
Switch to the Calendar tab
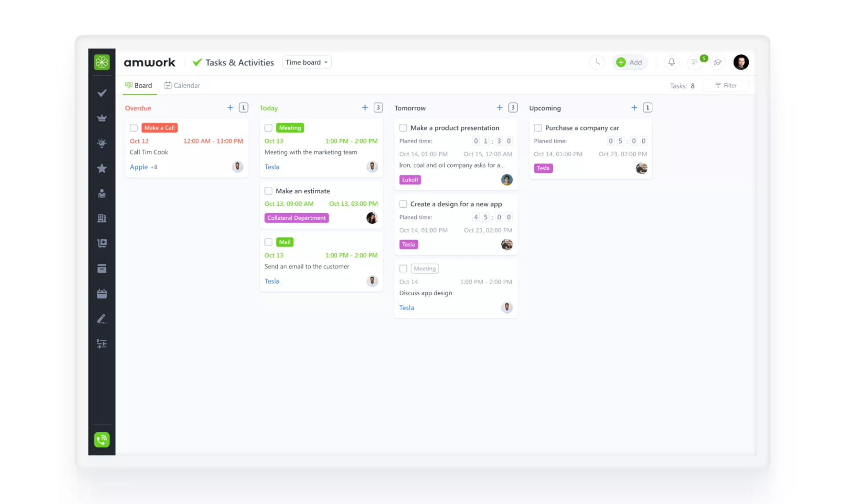(x=182, y=85)
